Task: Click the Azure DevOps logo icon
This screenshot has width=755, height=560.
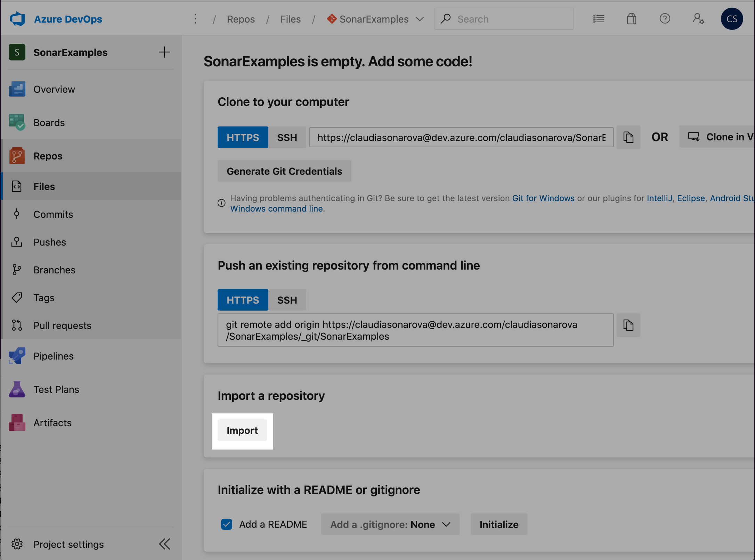Action: coord(17,19)
